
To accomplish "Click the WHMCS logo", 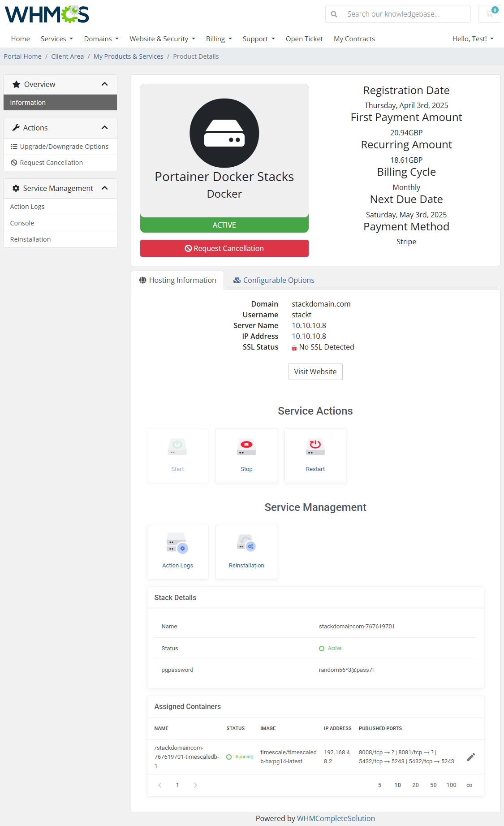I will click(47, 14).
